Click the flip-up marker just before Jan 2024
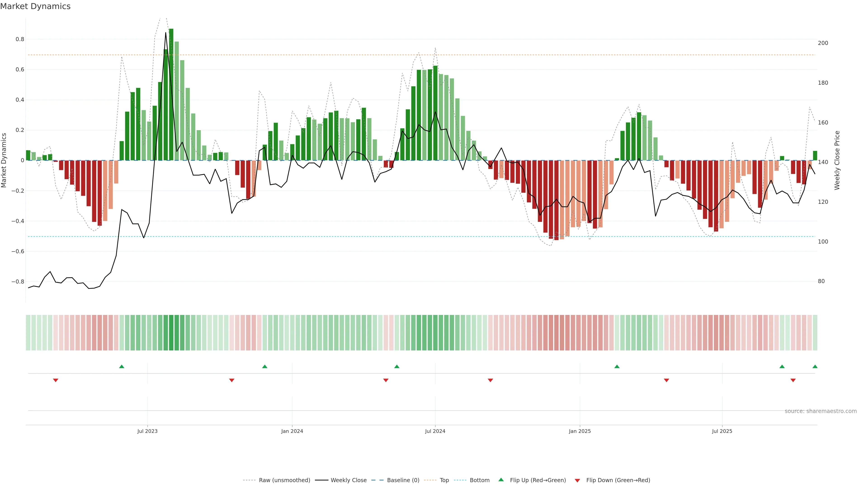This screenshot has width=868, height=488. point(264,366)
